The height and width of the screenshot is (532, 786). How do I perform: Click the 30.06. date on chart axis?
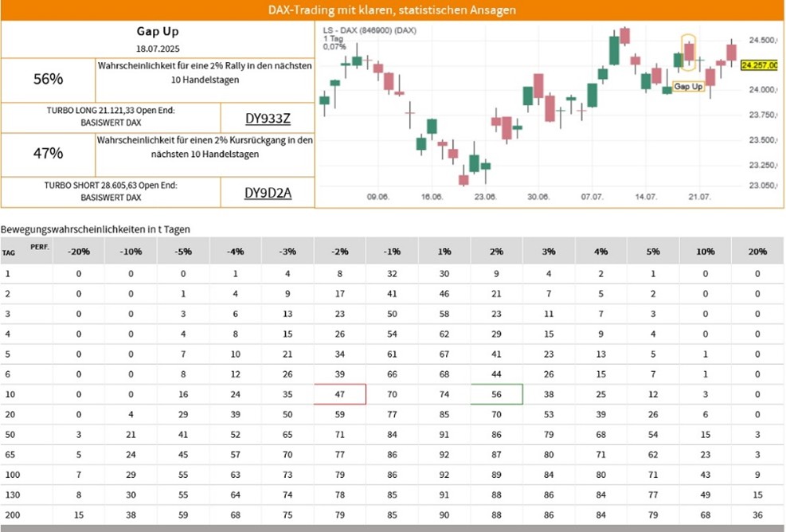tap(538, 197)
